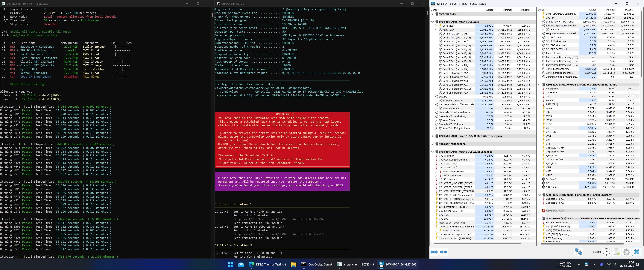Expand the System: ASUS sensor group
644x270 pixels.
[x=432, y=14]
